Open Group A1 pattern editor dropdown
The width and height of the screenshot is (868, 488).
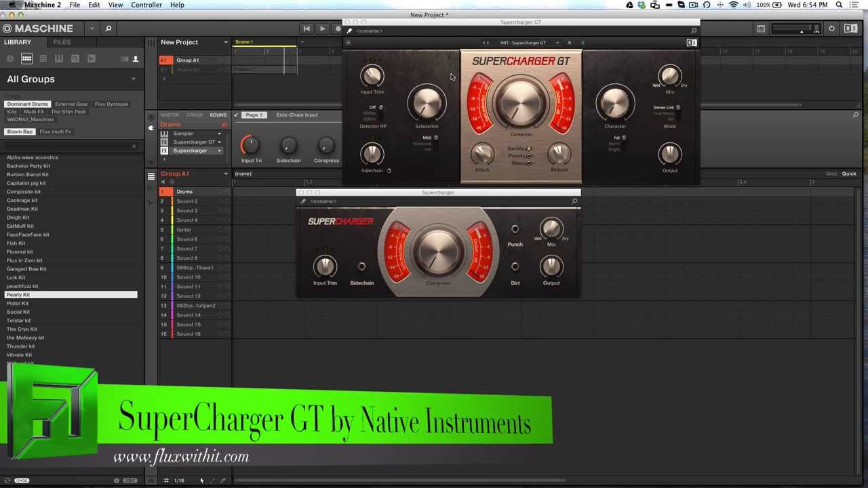click(x=226, y=174)
